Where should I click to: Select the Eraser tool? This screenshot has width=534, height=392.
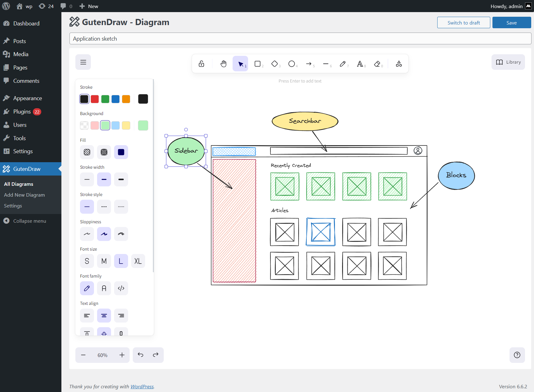click(377, 64)
